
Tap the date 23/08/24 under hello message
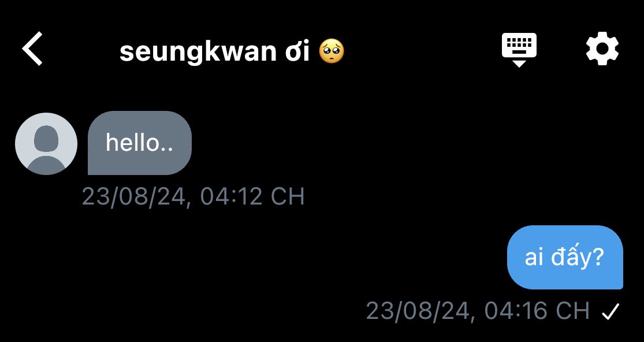(133, 196)
